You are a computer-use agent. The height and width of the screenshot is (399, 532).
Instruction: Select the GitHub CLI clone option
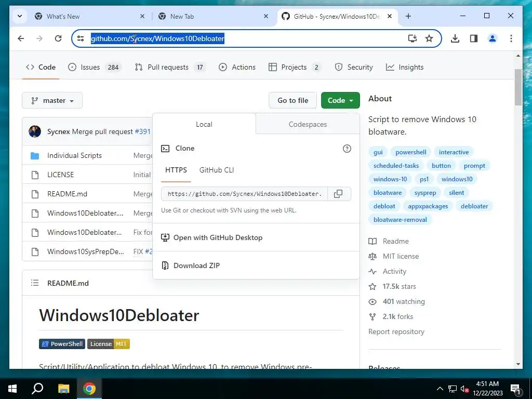[217, 170]
